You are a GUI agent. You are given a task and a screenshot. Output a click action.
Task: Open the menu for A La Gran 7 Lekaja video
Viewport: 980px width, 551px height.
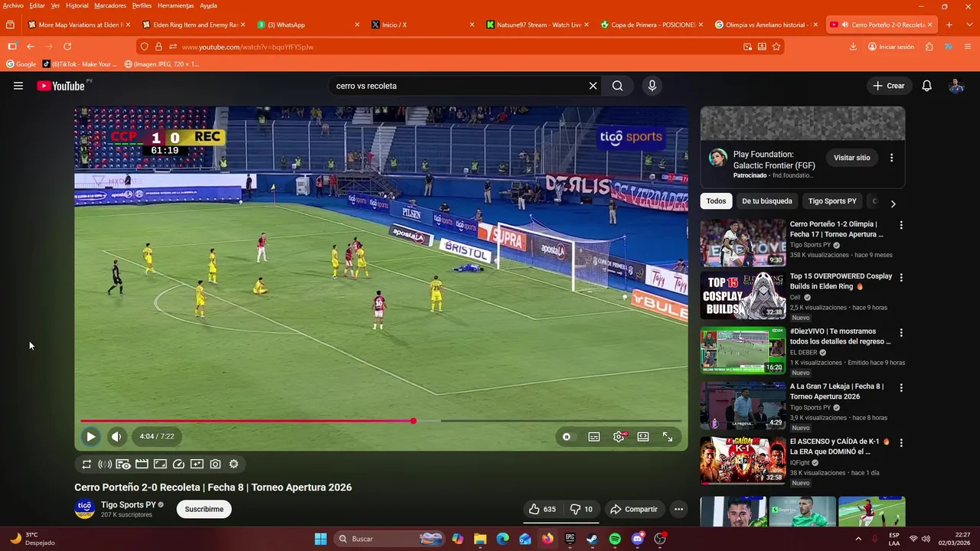[901, 388]
